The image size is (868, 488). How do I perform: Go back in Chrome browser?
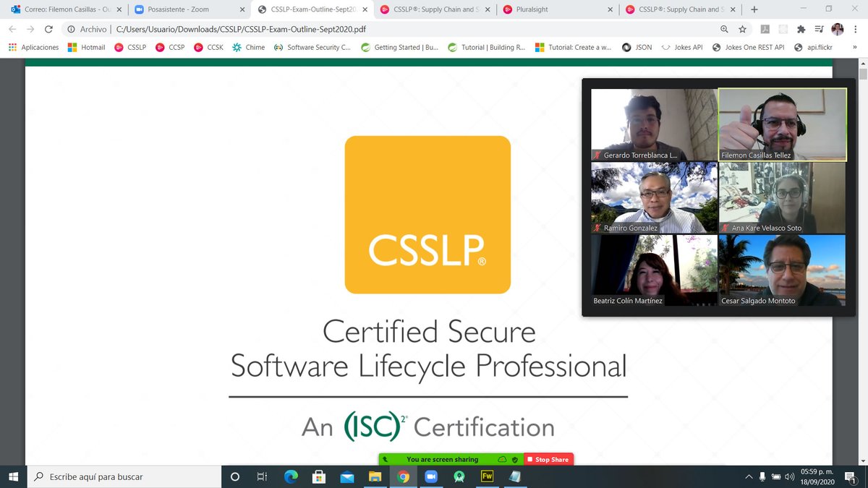(x=12, y=29)
